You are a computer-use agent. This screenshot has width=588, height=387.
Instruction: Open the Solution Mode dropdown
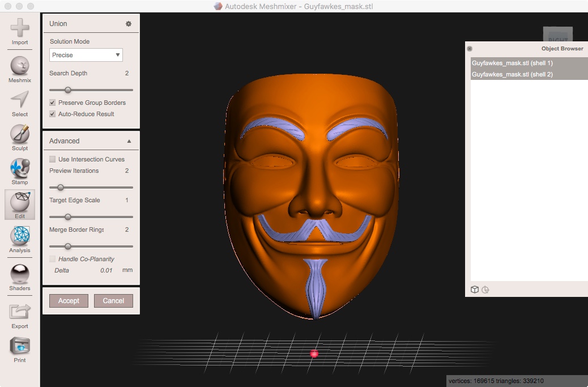click(86, 55)
